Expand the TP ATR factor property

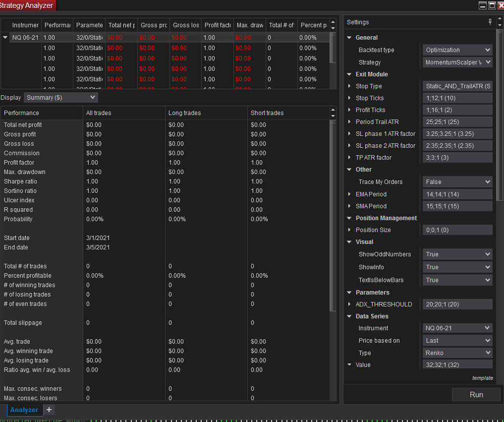(349, 158)
